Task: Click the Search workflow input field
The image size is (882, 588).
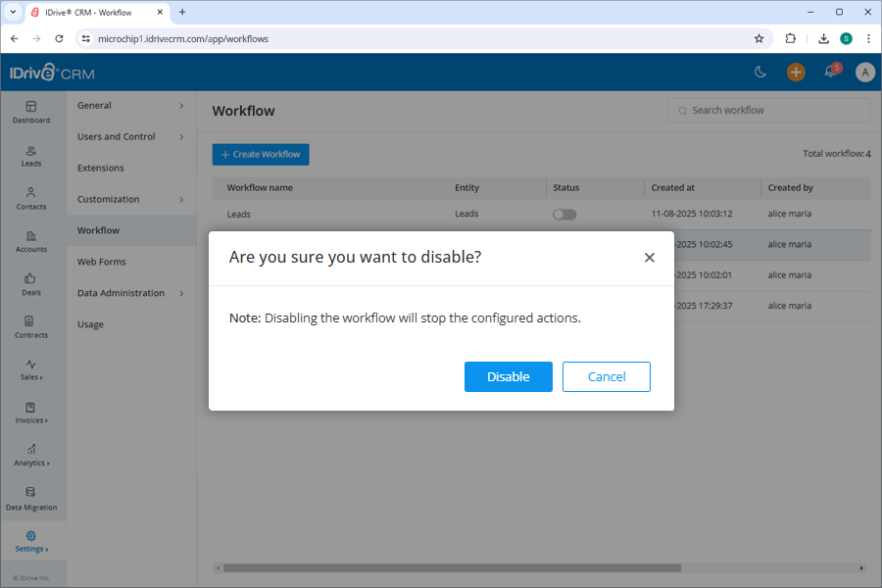Action: click(768, 110)
